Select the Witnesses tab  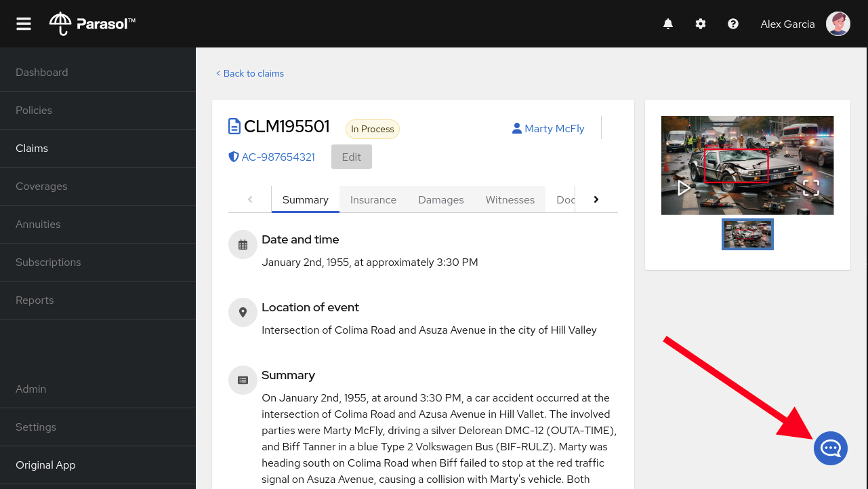coord(510,199)
